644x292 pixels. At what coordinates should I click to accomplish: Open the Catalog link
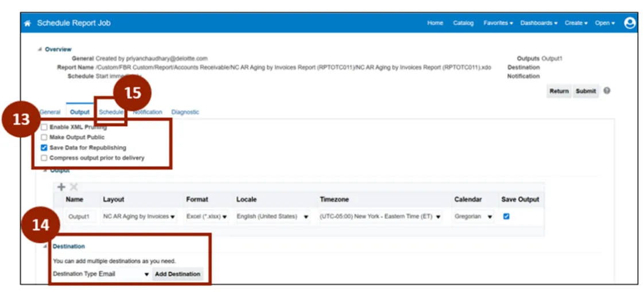463,23
